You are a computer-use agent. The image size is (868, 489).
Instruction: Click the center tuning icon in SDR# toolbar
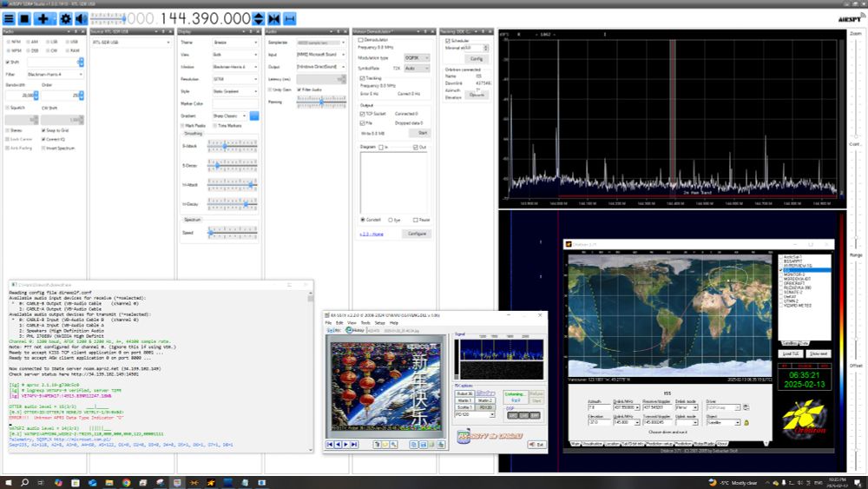pos(274,19)
